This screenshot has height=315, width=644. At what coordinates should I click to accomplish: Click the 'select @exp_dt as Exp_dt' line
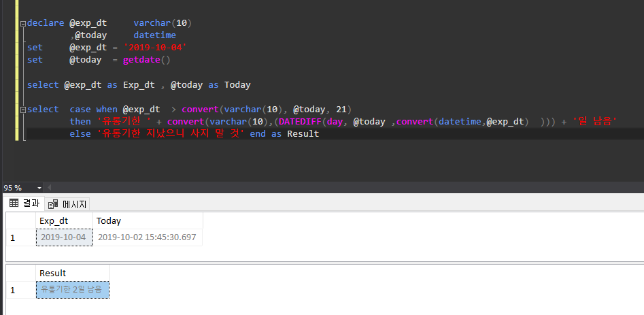point(139,85)
